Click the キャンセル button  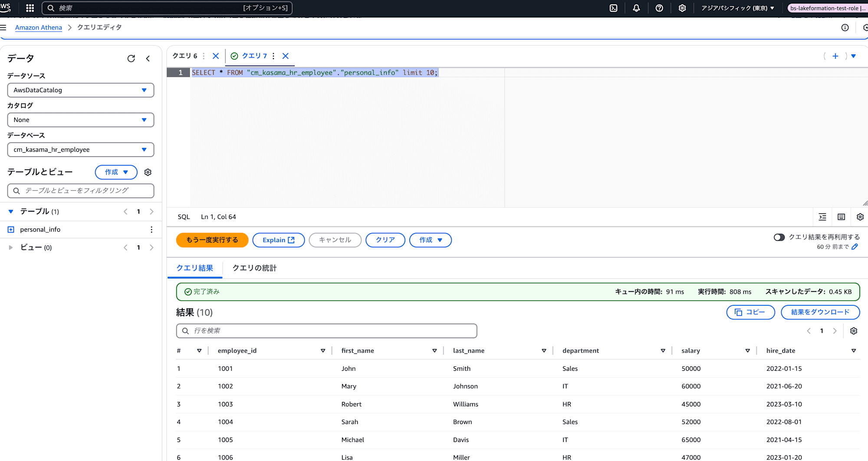[335, 240]
